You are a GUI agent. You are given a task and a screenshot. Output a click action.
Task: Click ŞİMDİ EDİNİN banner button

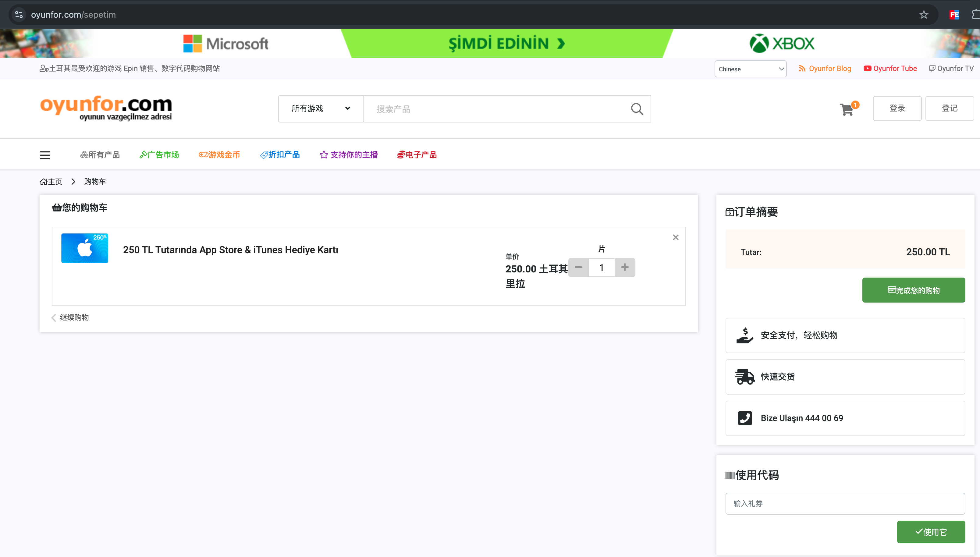coord(506,44)
